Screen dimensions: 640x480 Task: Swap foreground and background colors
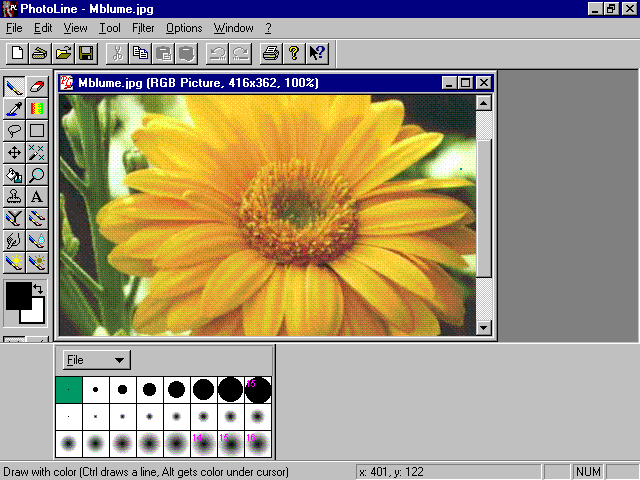pyautogui.click(x=38, y=288)
